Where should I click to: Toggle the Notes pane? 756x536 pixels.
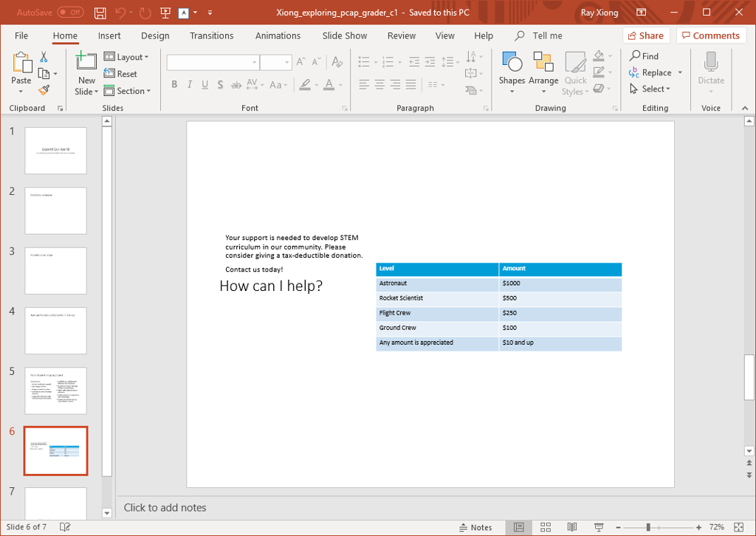coord(476,527)
